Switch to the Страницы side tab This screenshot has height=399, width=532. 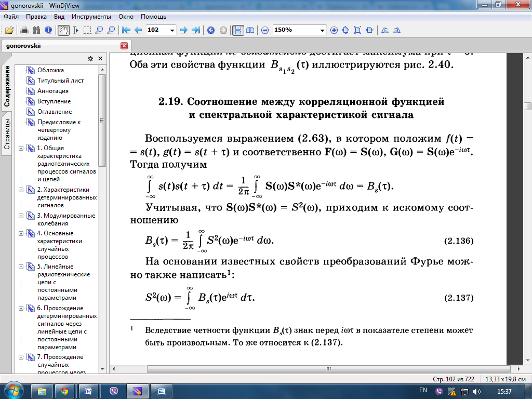coord(7,134)
